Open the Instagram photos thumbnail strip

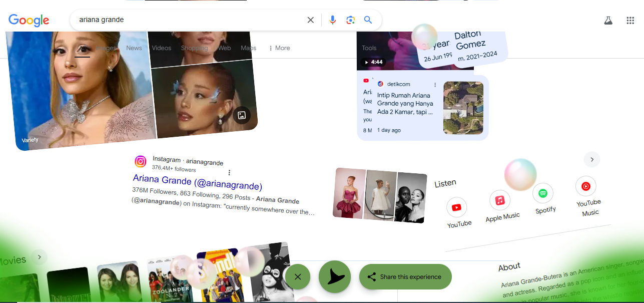pyautogui.click(x=380, y=195)
